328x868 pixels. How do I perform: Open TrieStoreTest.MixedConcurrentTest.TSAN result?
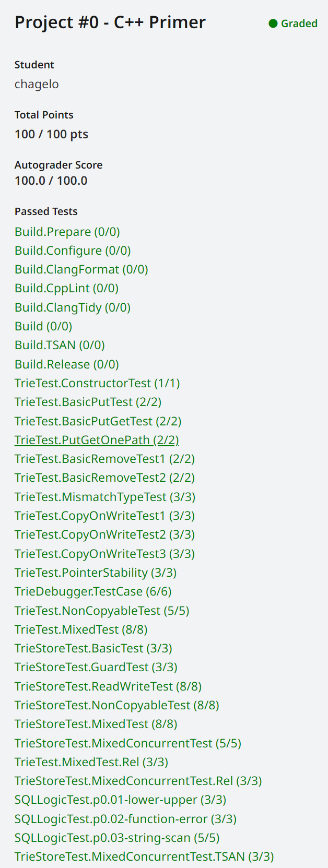point(144,857)
